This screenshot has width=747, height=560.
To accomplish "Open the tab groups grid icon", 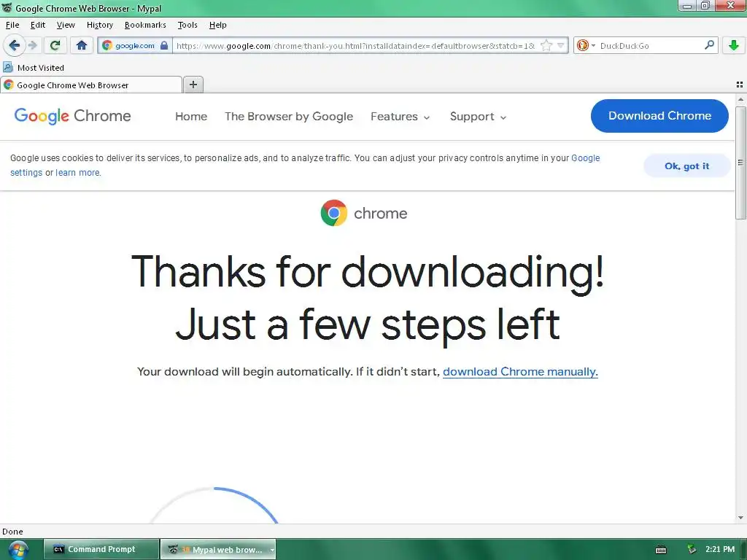I will click(x=740, y=85).
